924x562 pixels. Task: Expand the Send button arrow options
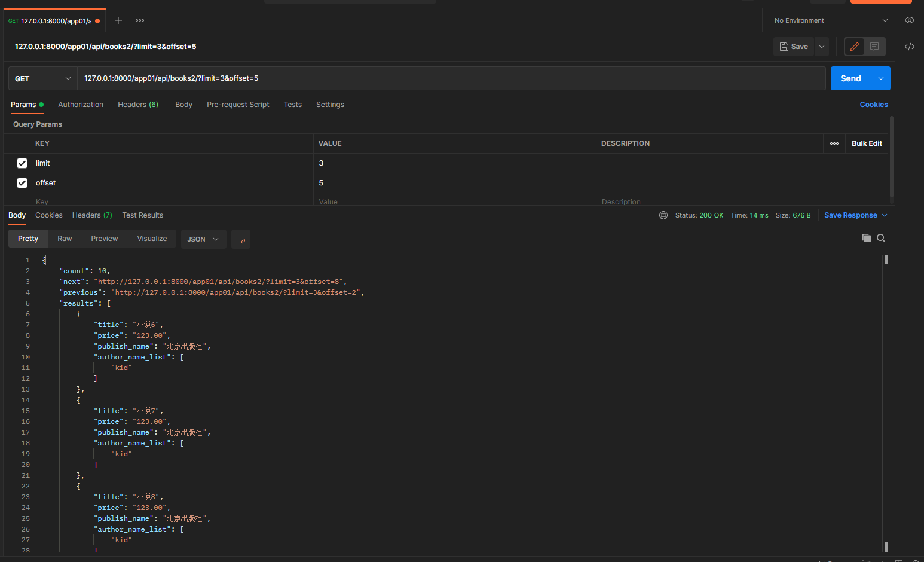(x=881, y=78)
